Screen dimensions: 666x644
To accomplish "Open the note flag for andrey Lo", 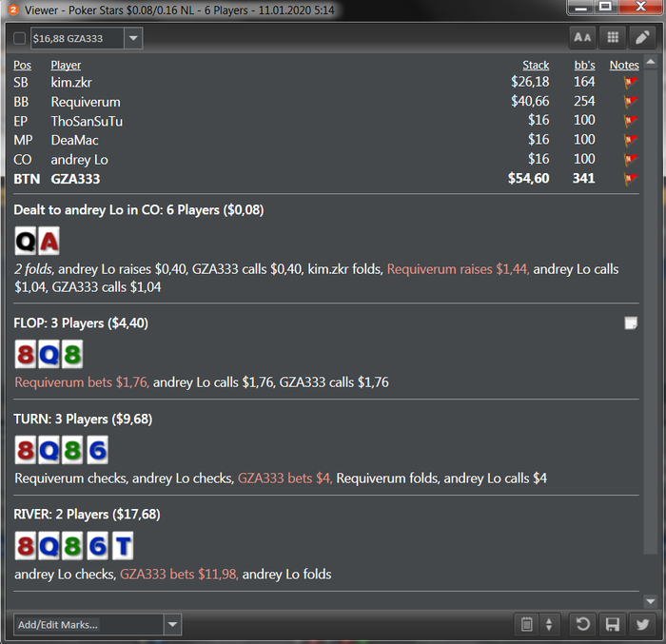I will [x=630, y=159].
